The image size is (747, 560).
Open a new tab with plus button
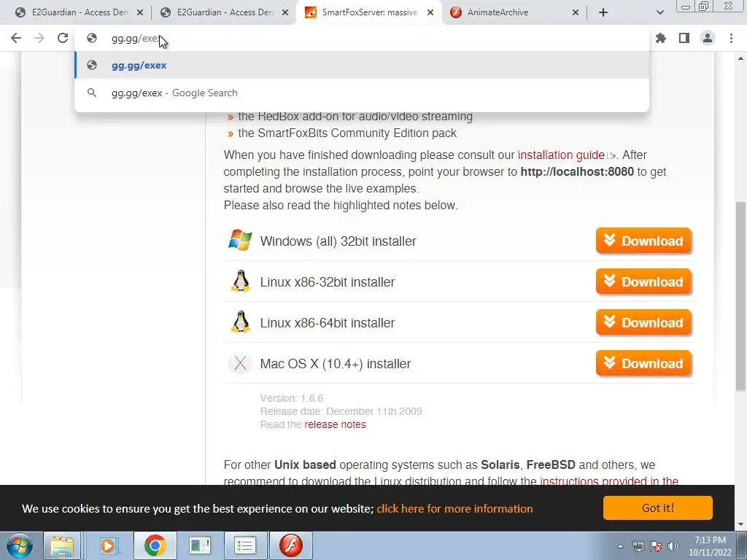(603, 12)
